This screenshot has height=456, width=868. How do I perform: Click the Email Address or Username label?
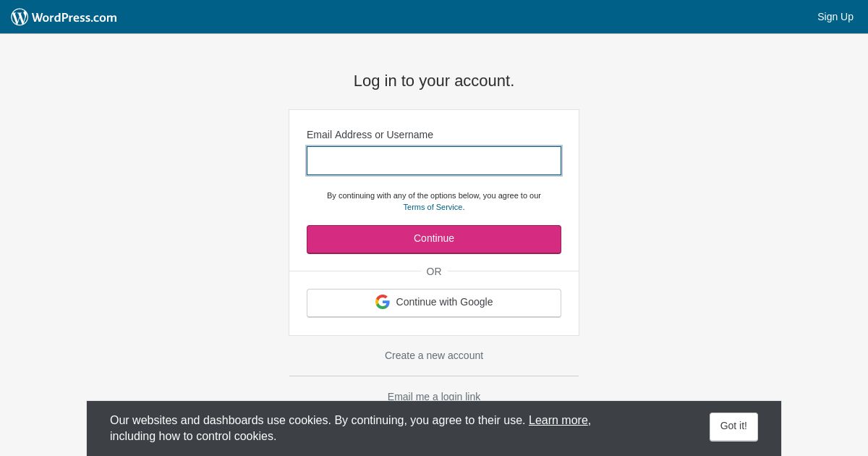click(370, 135)
